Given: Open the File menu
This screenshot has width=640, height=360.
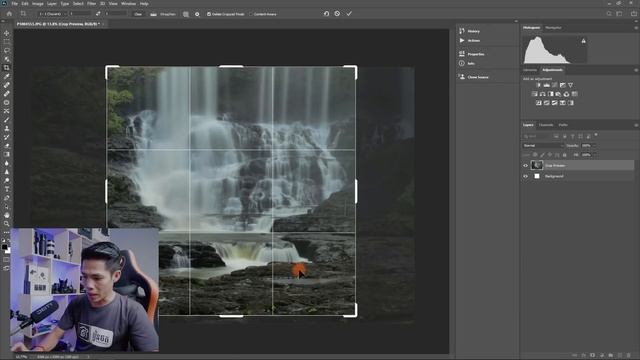Looking at the screenshot, I should 15,4.
